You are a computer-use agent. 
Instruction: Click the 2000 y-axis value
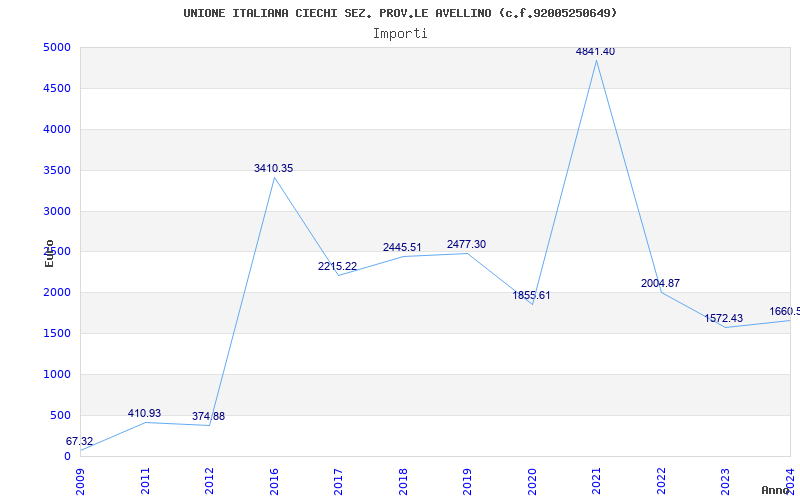(x=57, y=293)
